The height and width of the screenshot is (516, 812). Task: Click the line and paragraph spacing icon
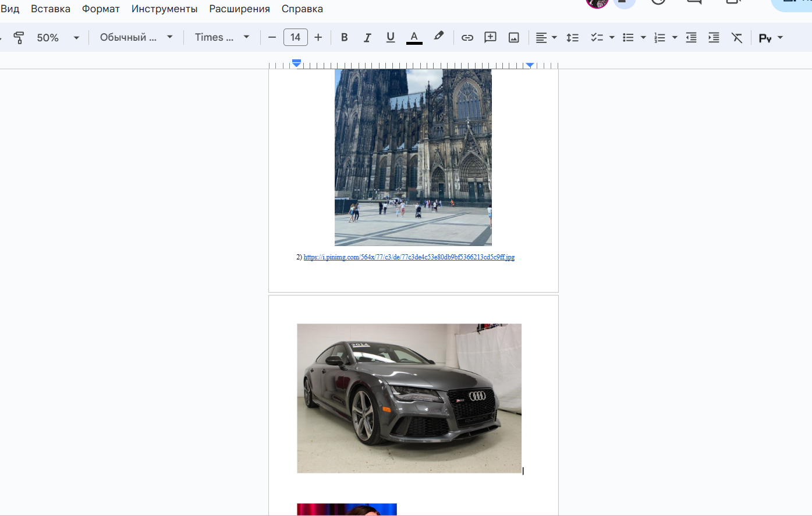573,37
